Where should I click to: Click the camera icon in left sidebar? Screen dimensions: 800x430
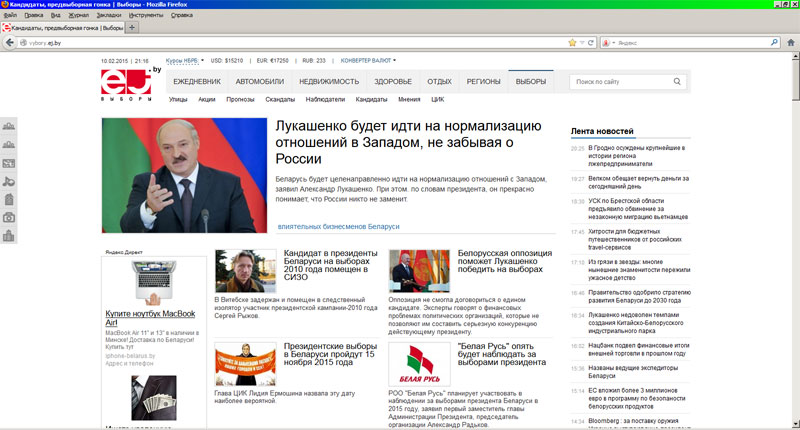pyautogui.click(x=9, y=217)
